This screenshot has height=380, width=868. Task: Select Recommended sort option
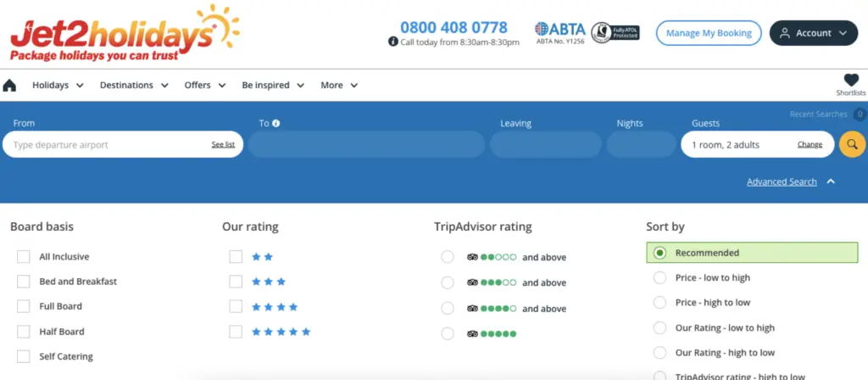point(752,253)
